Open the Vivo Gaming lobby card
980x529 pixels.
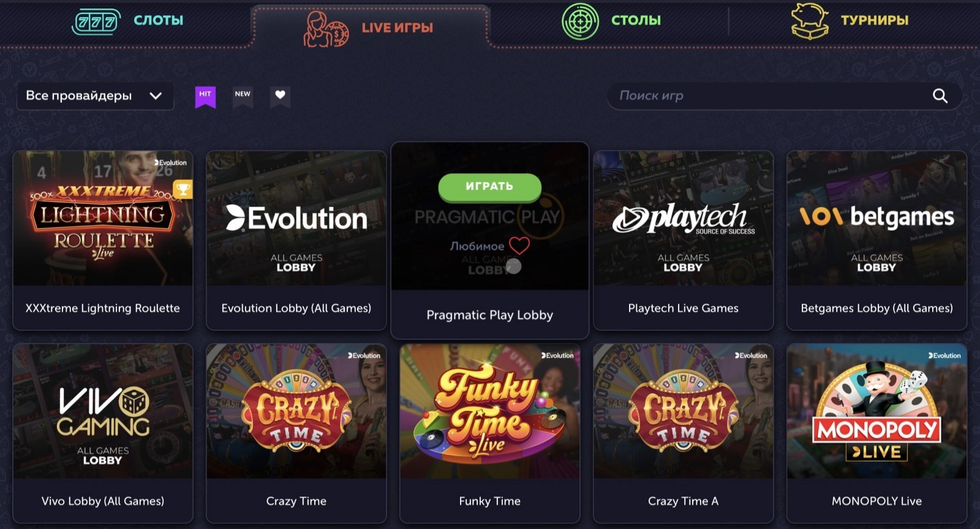(x=103, y=433)
